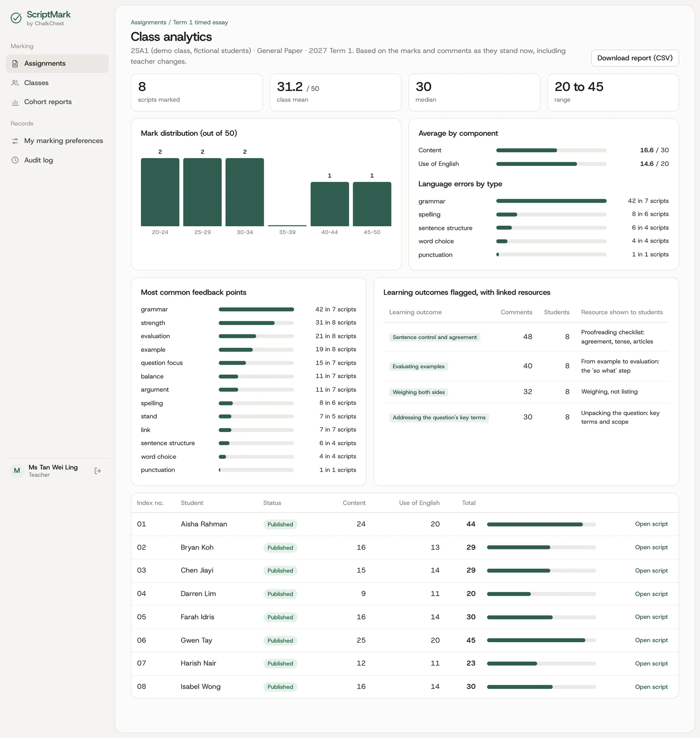Screen dimensions: 700x738
Task: Click the Assignments document icon in sidebar
Action: click(15, 63)
